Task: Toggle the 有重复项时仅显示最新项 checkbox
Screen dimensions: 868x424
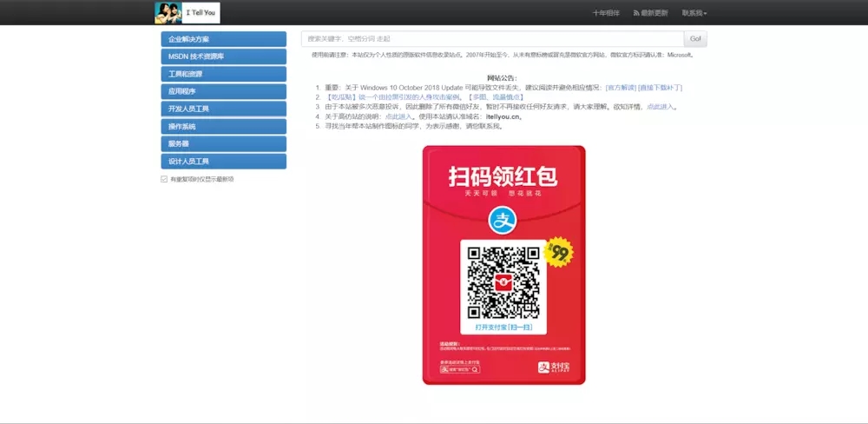Action: [164, 179]
